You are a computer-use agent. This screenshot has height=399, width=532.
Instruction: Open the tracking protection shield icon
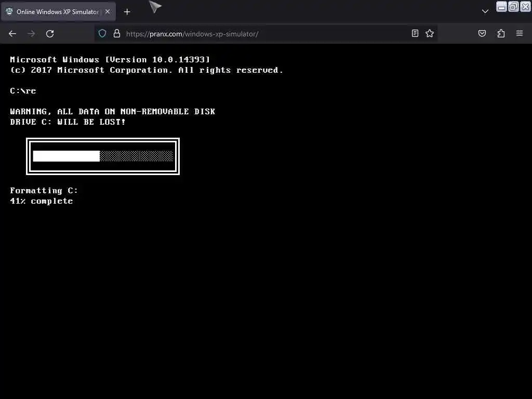102,34
